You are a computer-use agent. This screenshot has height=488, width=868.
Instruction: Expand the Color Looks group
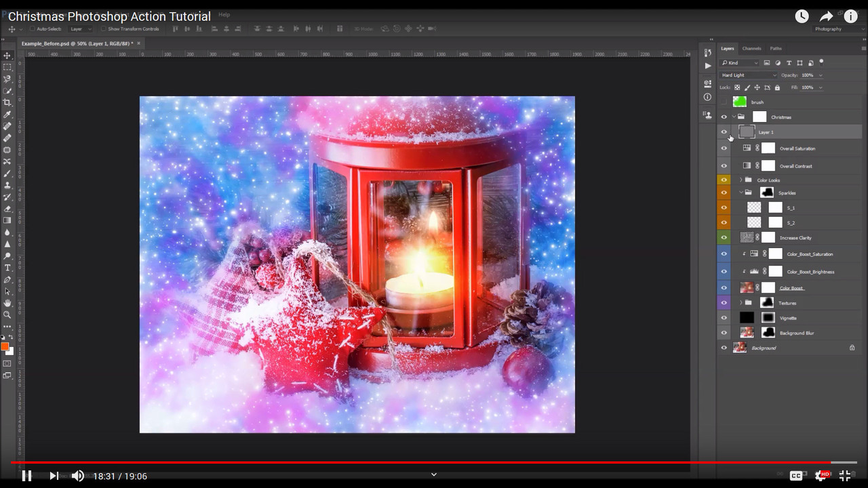(741, 180)
